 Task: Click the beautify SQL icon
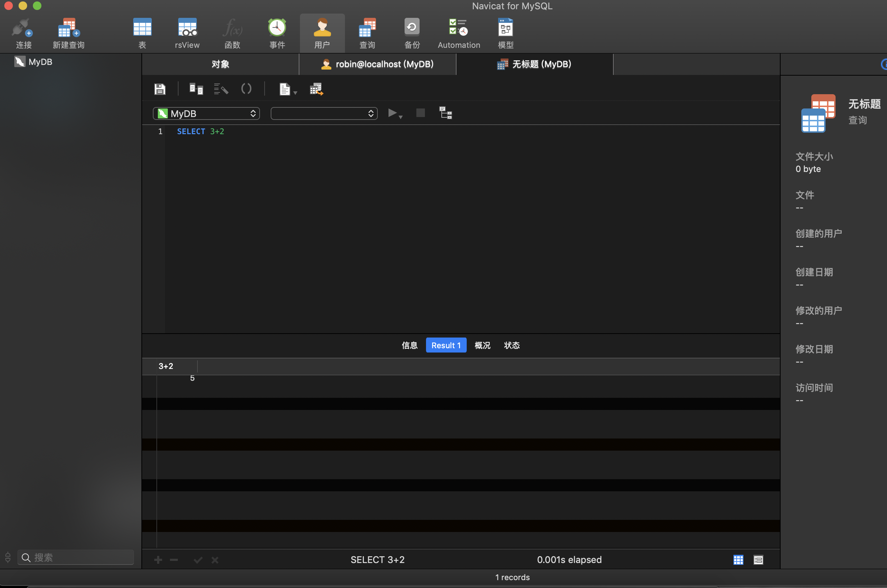tap(221, 89)
